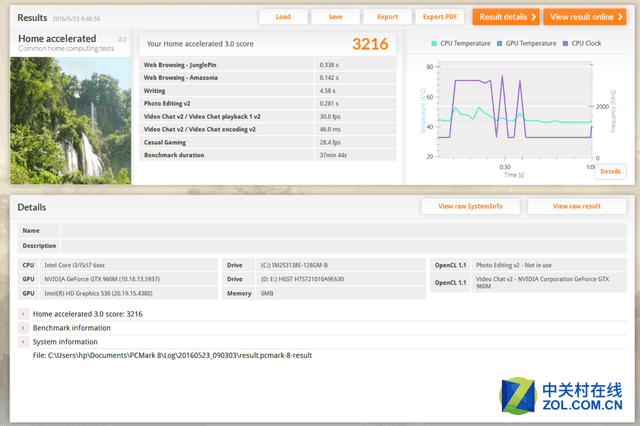The image size is (640, 426).
Task: Expand the System information section
Action: click(23, 342)
